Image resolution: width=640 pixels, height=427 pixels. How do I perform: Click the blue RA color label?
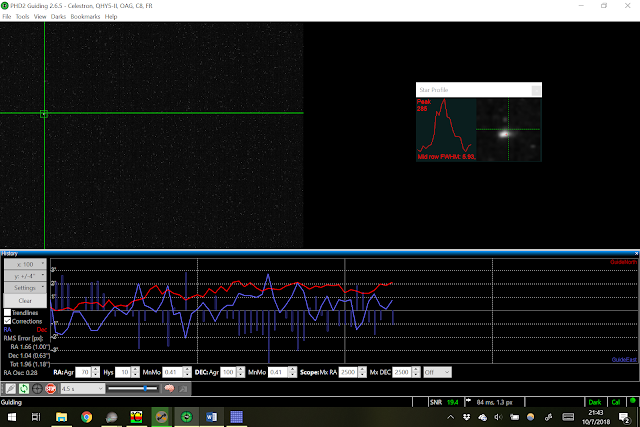[x=7, y=329]
